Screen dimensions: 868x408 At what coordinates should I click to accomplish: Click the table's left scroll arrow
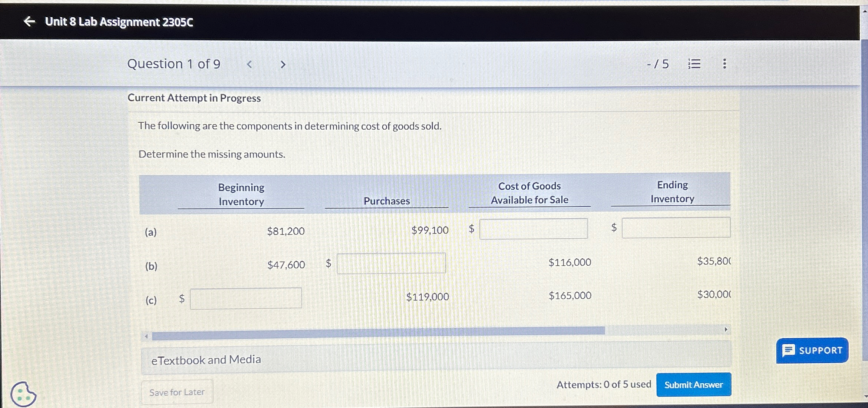[x=146, y=336]
